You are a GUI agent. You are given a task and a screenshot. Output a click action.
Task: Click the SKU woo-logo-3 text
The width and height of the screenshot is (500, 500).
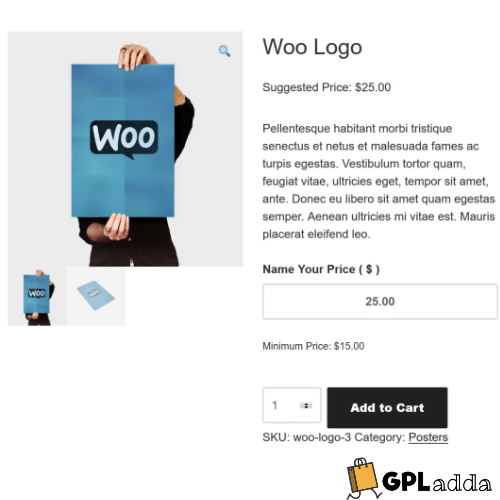[307, 437]
